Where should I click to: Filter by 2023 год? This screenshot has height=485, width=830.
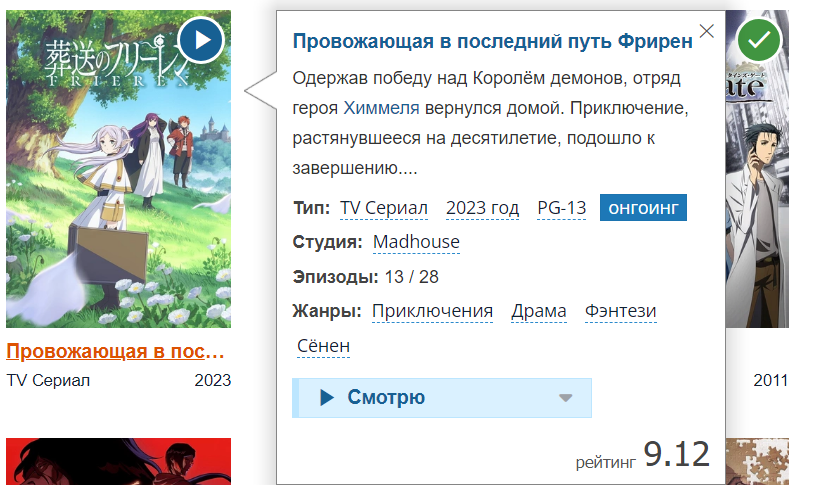pos(482,208)
